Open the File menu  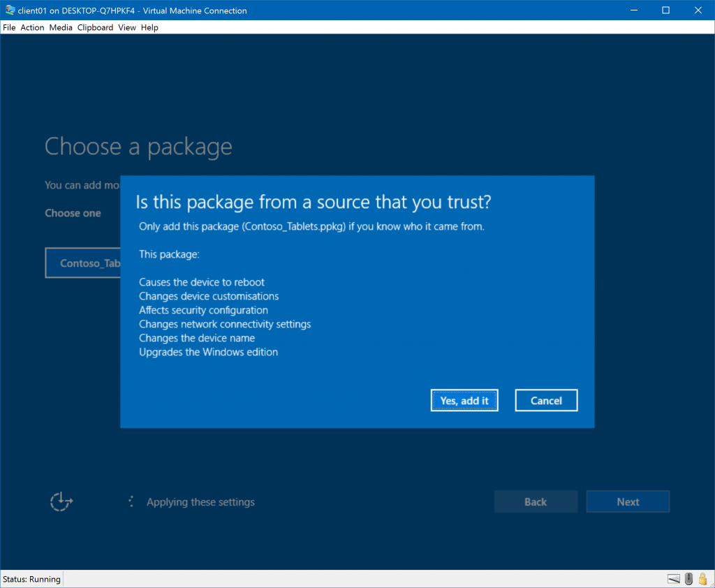coord(9,27)
